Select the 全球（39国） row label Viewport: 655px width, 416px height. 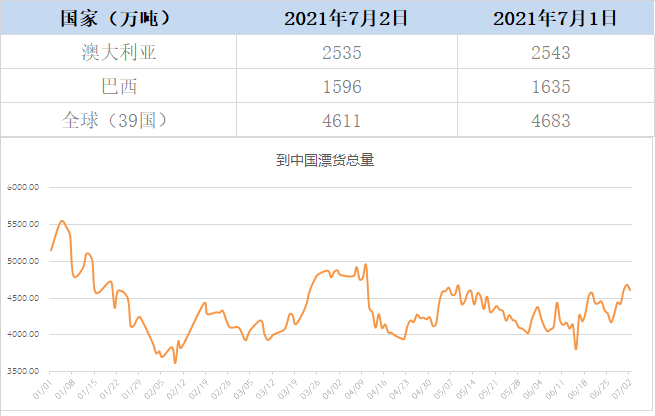coord(116,121)
